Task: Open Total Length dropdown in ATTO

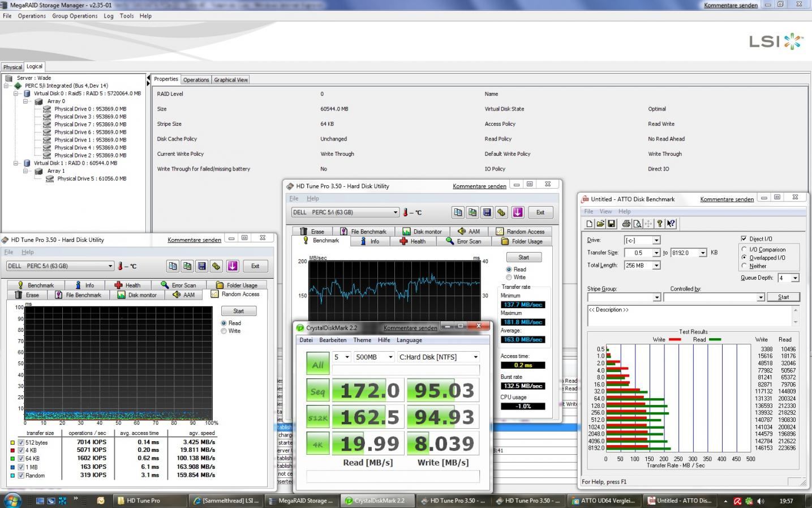Action: [656, 265]
